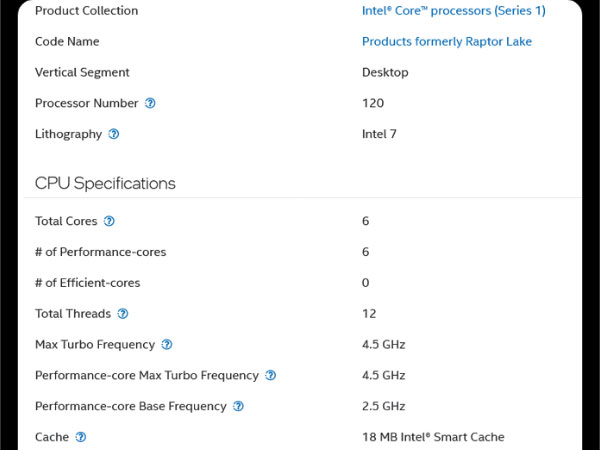Click Performance-core Base Frequency help icon
Image resolution: width=600 pixels, height=450 pixels.
[238, 406]
